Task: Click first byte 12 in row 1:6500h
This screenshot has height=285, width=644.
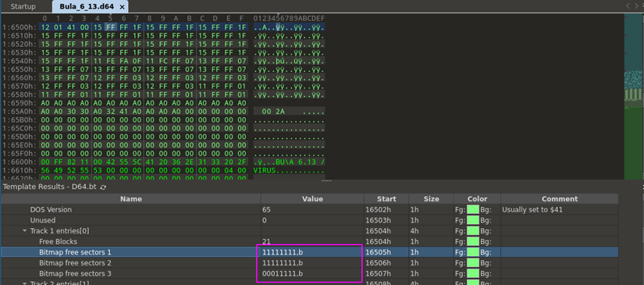Action: coord(44,27)
